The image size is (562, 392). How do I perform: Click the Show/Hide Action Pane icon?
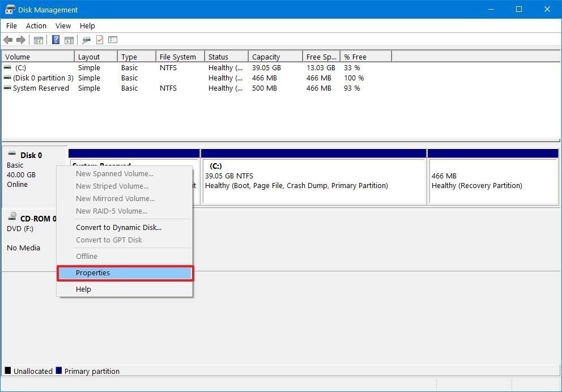tap(69, 40)
